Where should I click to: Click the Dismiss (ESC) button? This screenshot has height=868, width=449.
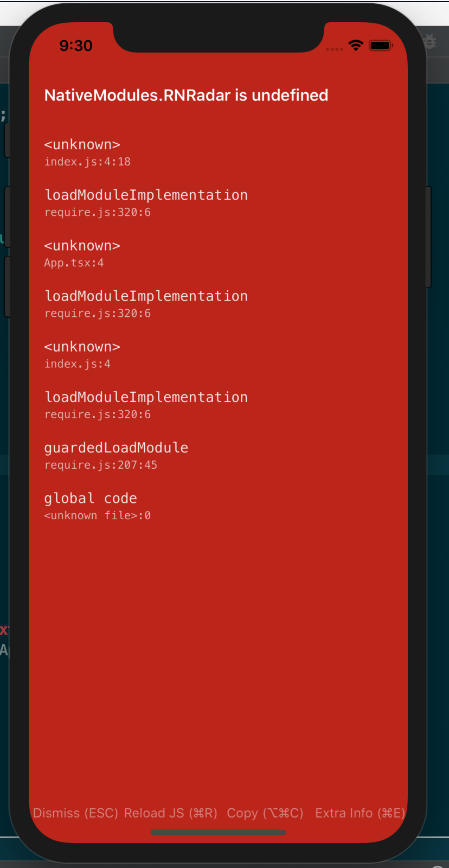point(76,813)
